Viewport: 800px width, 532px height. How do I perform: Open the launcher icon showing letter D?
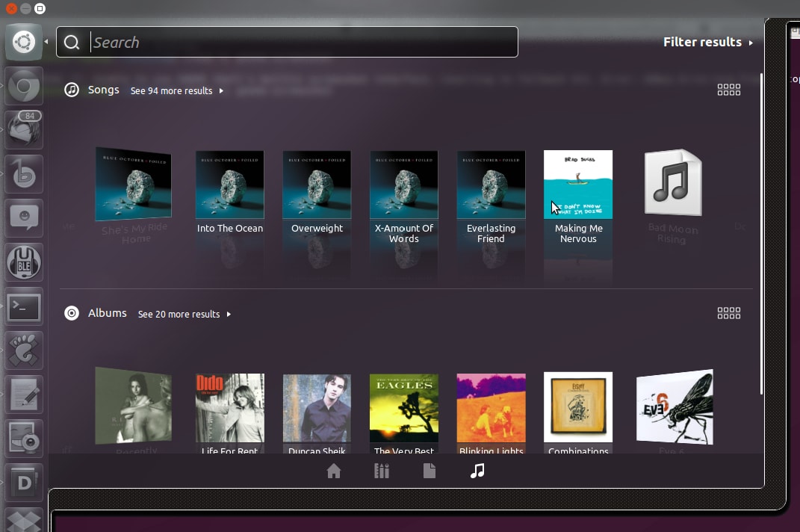coord(23,483)
